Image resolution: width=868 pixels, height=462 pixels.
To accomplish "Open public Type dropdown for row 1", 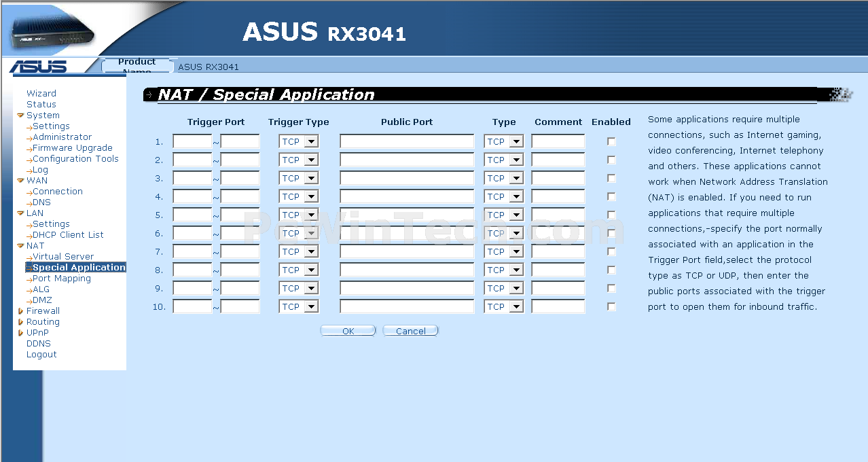I will pos(504,142).
